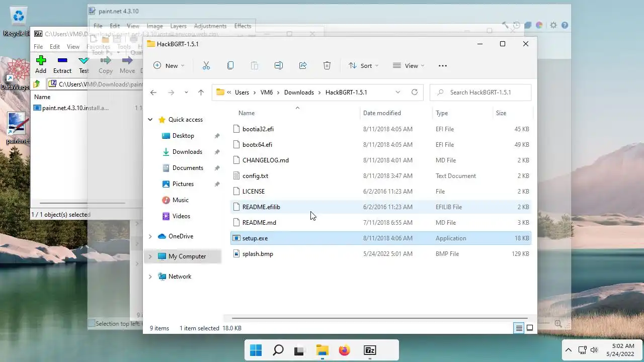Click the Search HackBGRT-1.5.1 field

point(480,93)
